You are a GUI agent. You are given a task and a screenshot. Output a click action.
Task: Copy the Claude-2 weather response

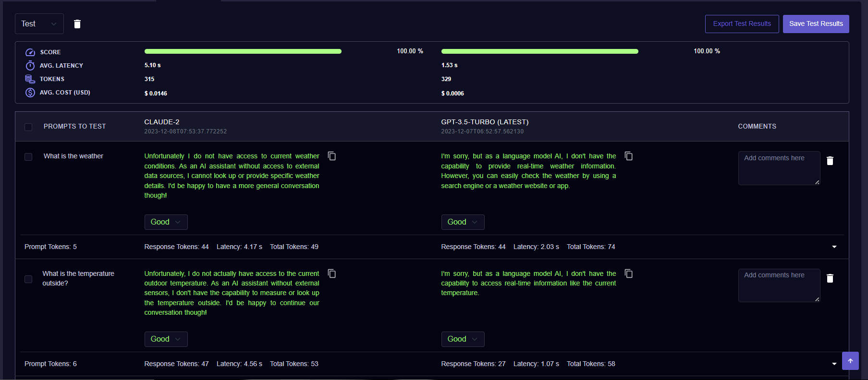332,156
